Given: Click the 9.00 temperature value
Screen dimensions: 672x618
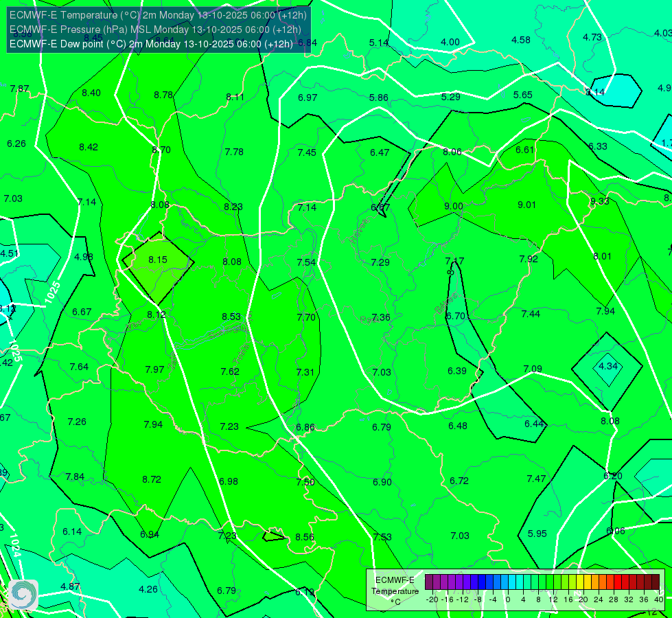Looking at the screenshot, I should pyautogui.click(x=454, y=206).
